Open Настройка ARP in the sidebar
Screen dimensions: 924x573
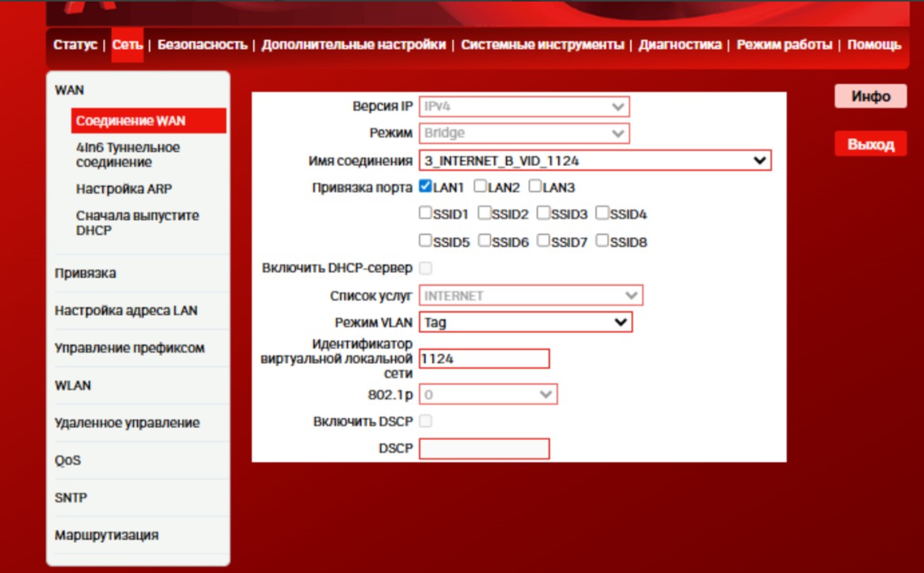coord(124,189)
